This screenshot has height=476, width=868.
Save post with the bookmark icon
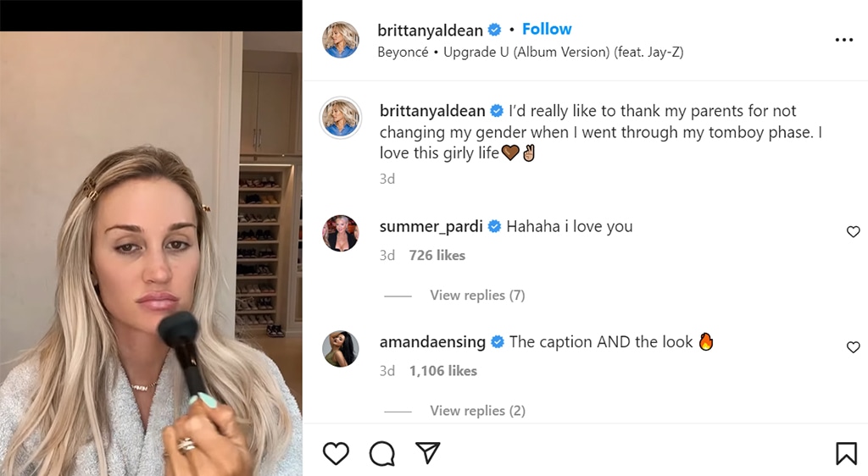pyautogui.click(x=846, y=454)
